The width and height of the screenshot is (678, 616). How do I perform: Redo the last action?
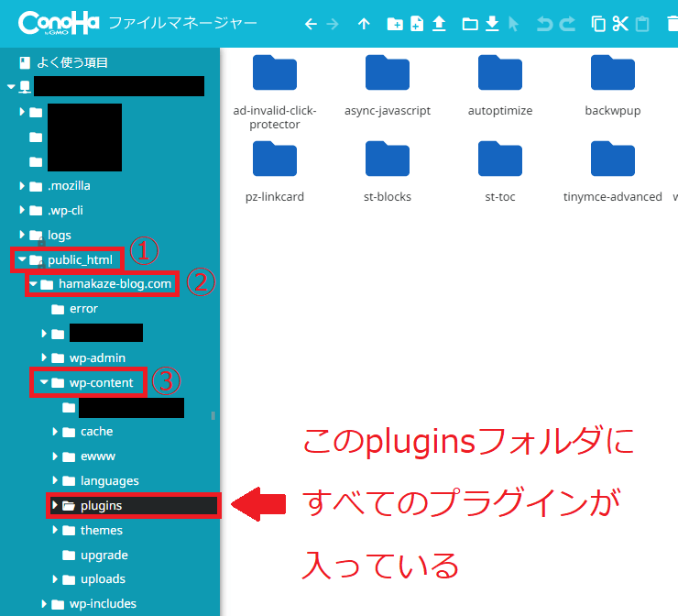[x=567, y=24]
